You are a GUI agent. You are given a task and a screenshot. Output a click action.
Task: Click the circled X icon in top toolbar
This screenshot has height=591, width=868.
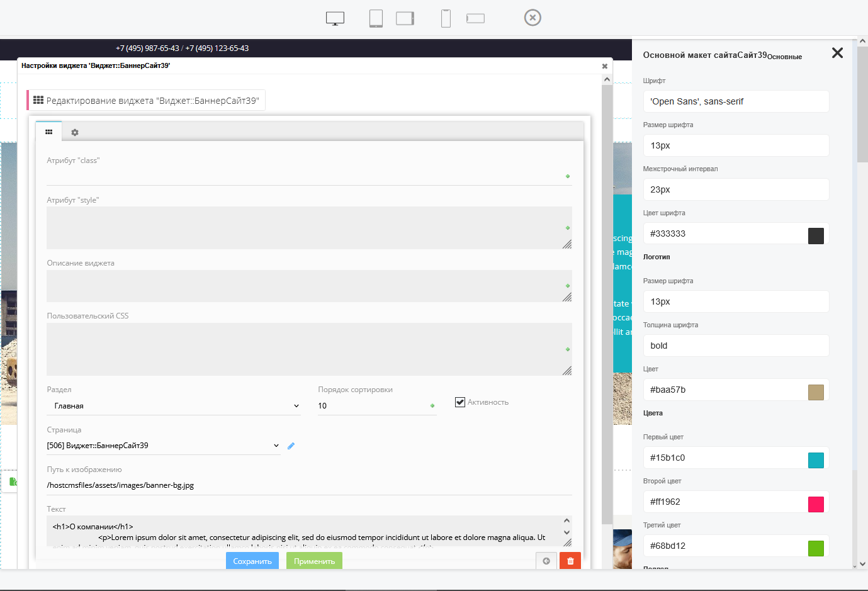pos(533,18)
